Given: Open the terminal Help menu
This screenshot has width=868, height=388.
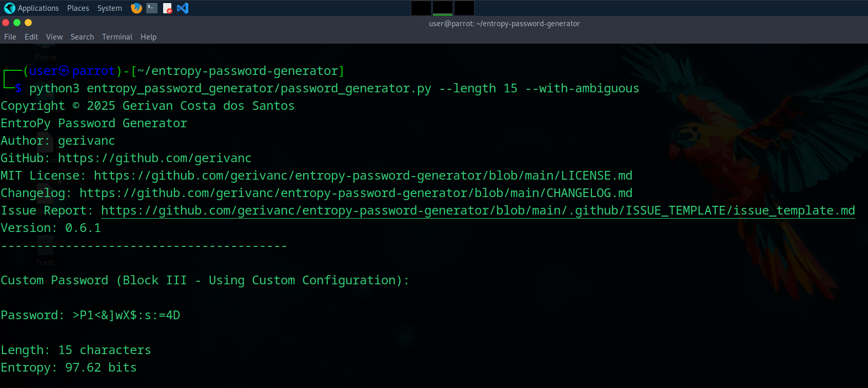Looking at the screenshot, I should tap(148, 37).
